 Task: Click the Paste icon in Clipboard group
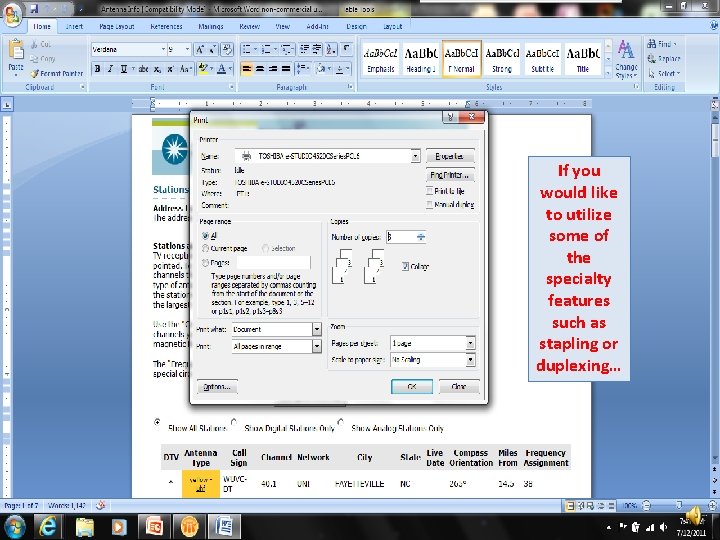click(x=16, y=51)
